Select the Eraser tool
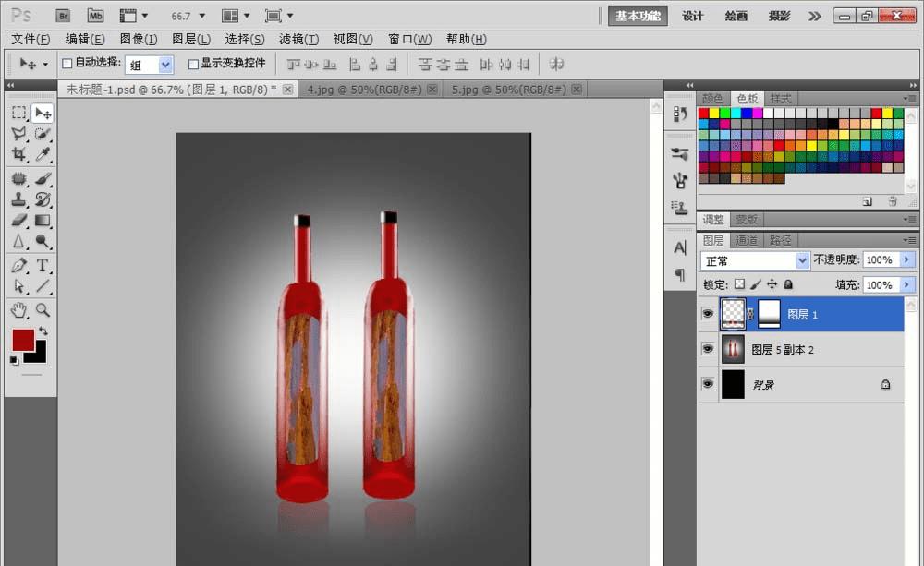924x566 pixels. point(18,221)
